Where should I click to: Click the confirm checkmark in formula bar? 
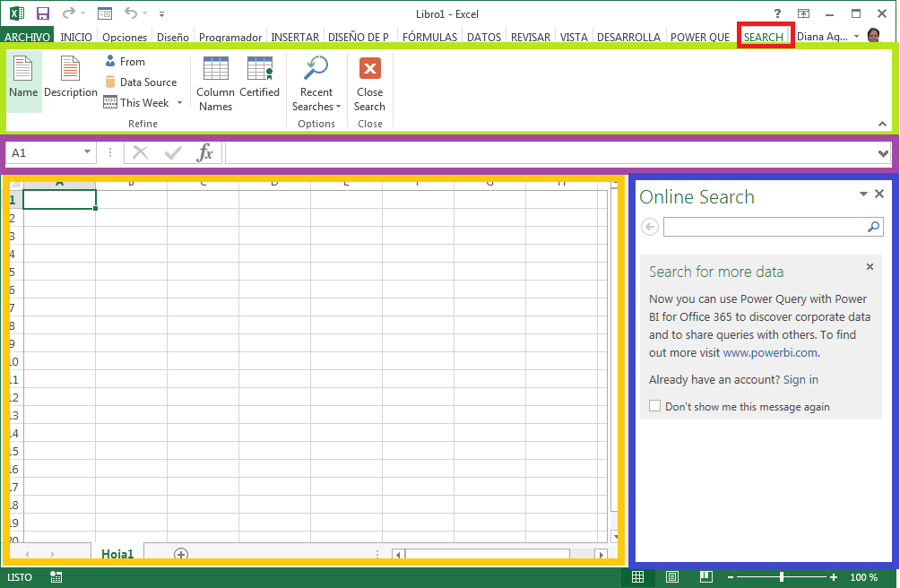pyautogui.click(x=173, y=152)
